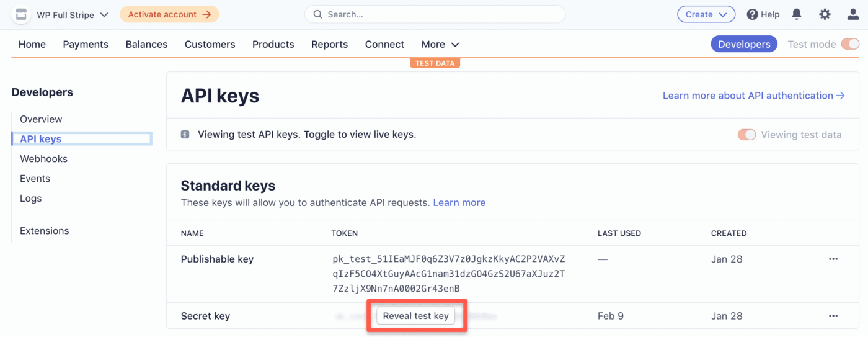Viewport: 868px width, 337px height.
Task: Open Publishable key three-dot options menu
Action: coord(833,259)
